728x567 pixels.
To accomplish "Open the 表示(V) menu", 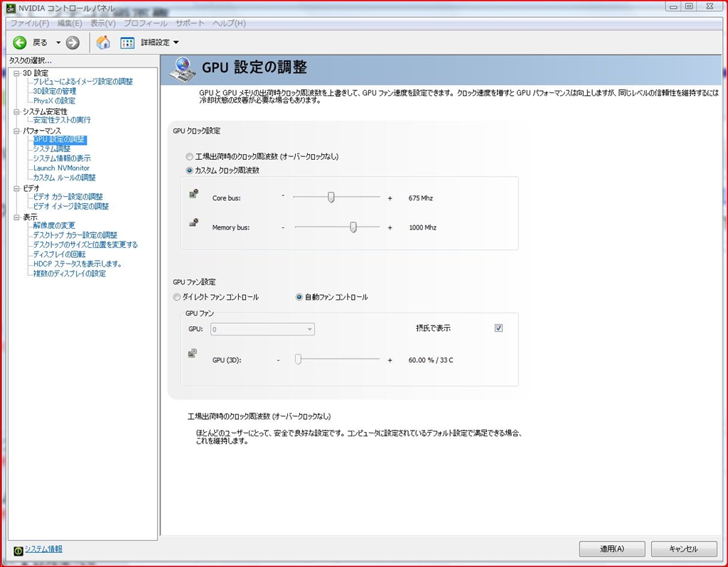I will point(102,23).
